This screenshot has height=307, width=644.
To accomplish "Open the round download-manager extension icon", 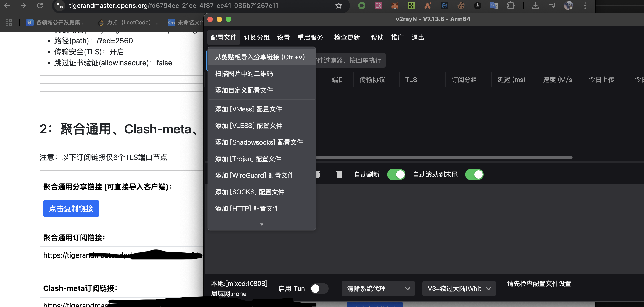I will [477, 6].
